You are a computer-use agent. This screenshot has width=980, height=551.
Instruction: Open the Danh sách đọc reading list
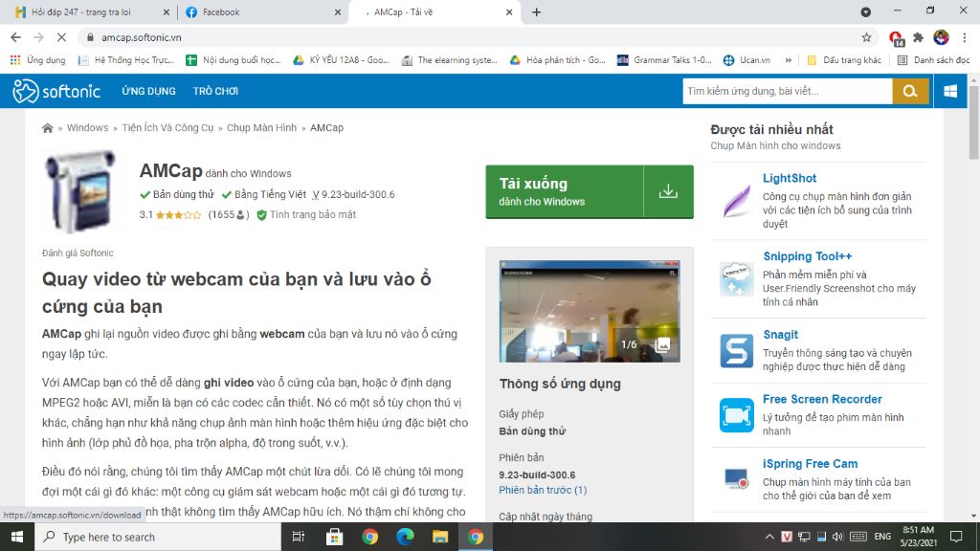(x=934, y=60)
